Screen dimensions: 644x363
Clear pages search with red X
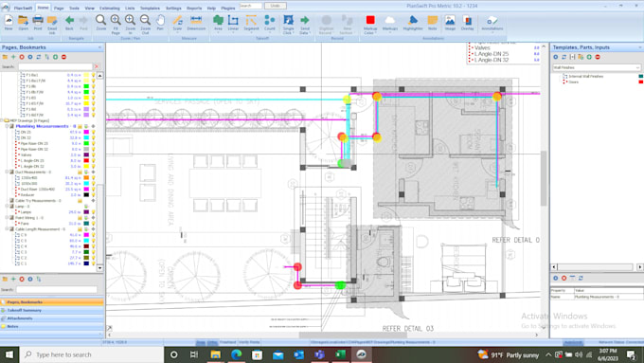(x=97, y=66)
